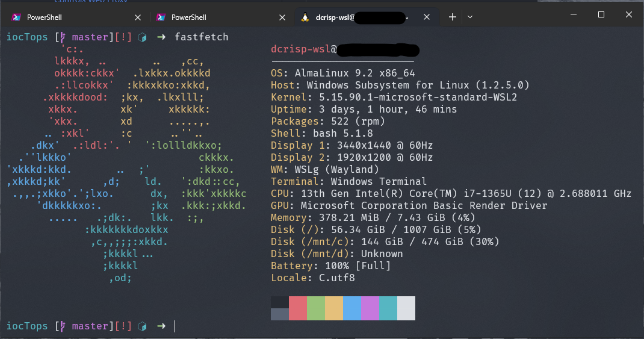644x339 pixels.
Task: Click the 'Disk (/mnt/d): Unknown' line
Action: click(337, 253)
